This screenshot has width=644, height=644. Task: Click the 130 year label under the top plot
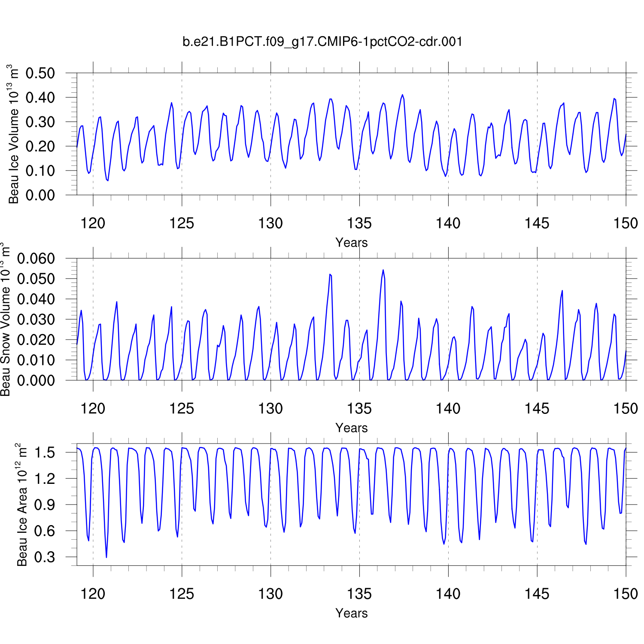270,223
